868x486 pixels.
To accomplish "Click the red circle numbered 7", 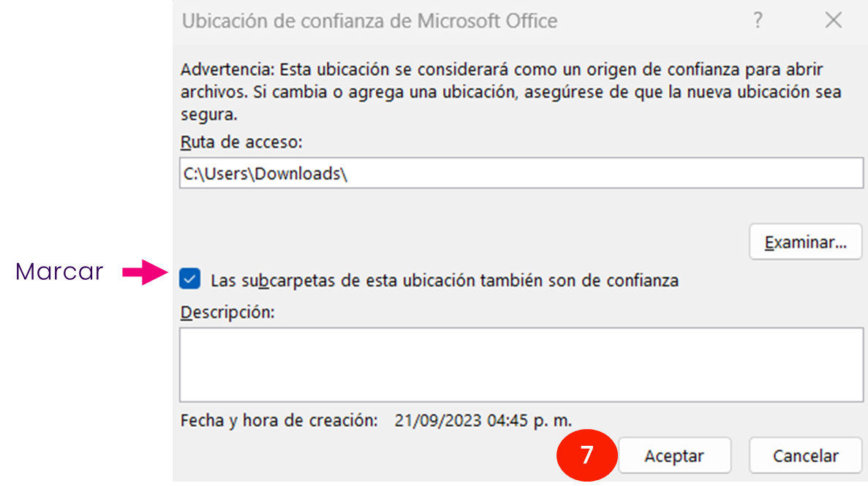I will (586, 455).
